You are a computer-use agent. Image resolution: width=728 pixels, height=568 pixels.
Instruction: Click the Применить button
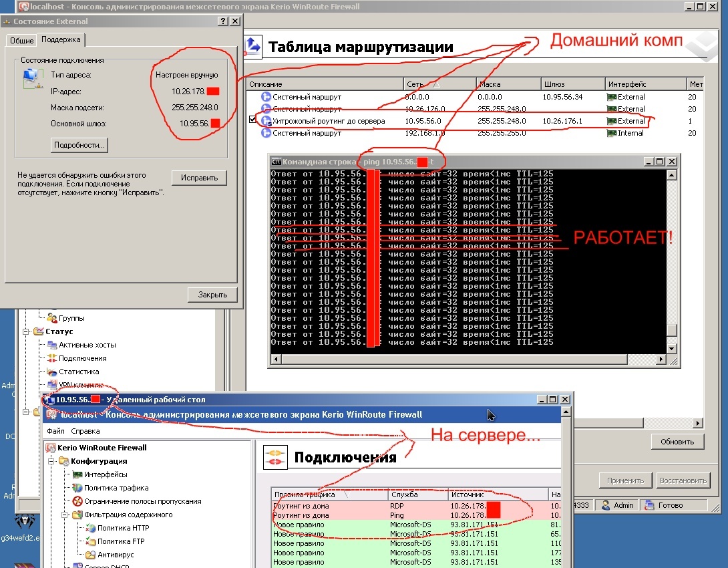pyautogui.click(x=625, y=480)
